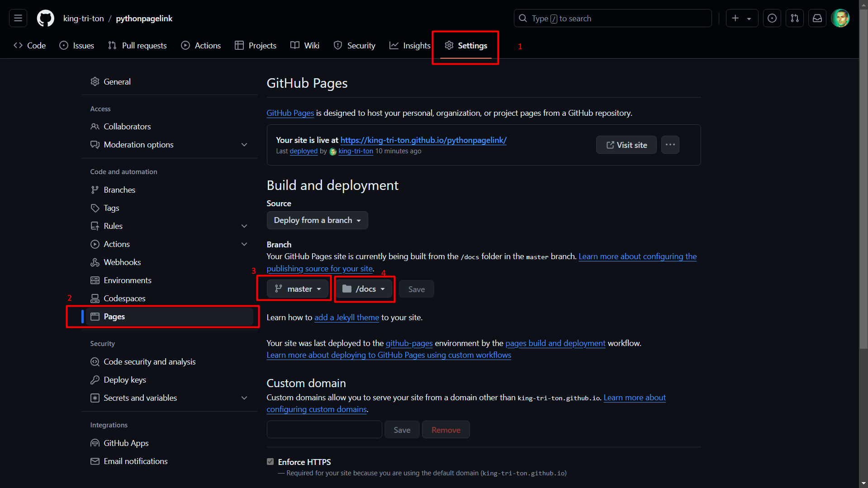Open the Projects tab
The width and height of the screenshot is (868, 488).
click(x=256, y=46)
